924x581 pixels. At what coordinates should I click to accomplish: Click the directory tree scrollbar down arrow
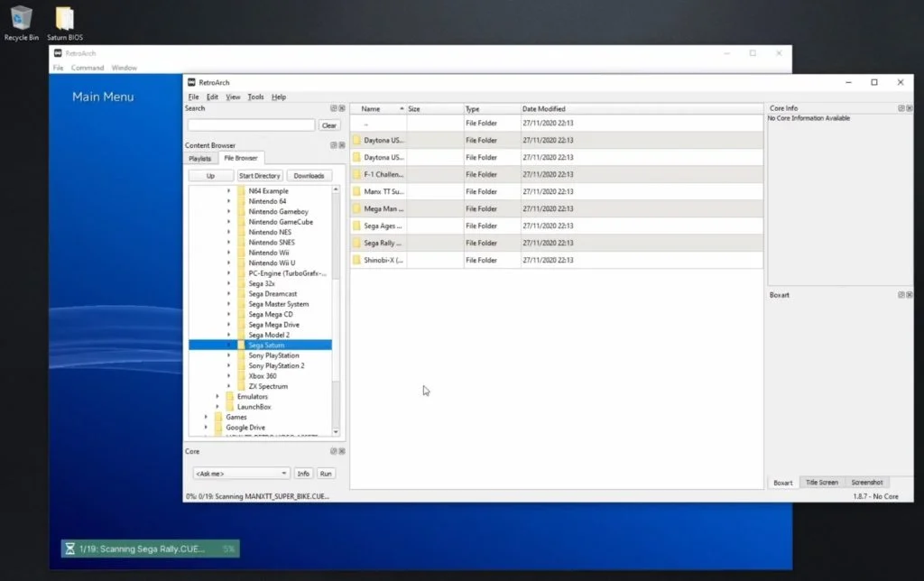click(x=336, y=432)
